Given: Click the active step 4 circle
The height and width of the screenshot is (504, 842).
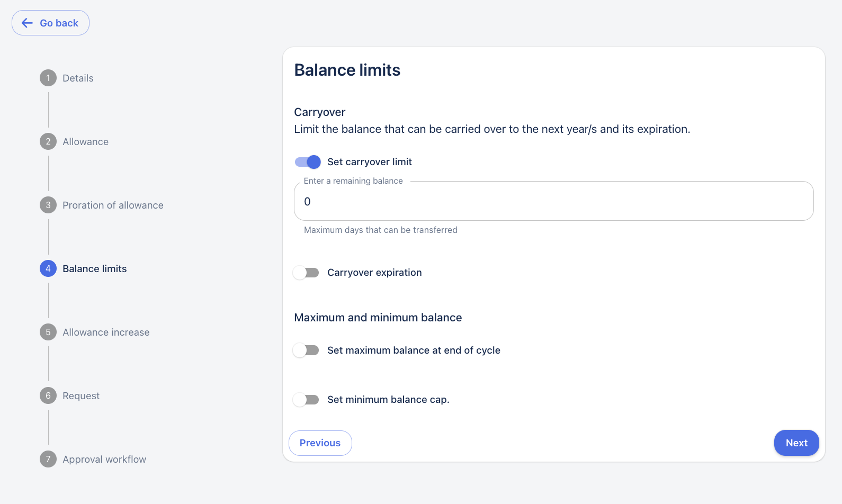Looking at the screenshot, I should [48, 268].
